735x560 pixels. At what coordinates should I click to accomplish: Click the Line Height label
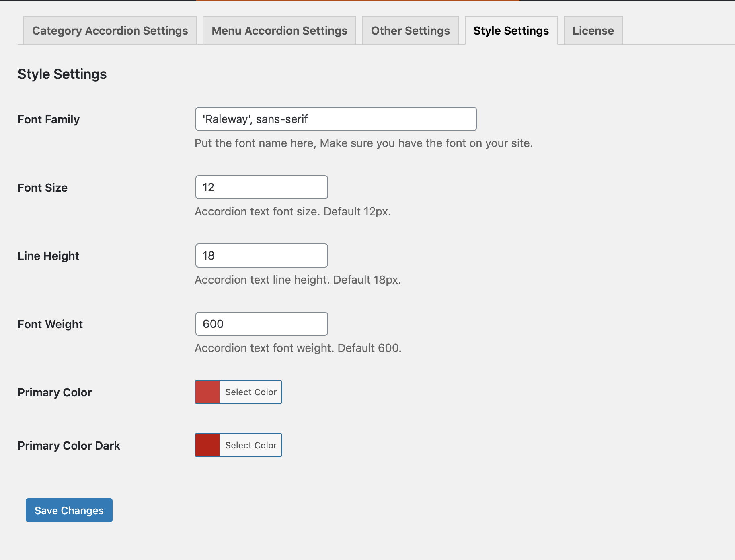[48, 255]
